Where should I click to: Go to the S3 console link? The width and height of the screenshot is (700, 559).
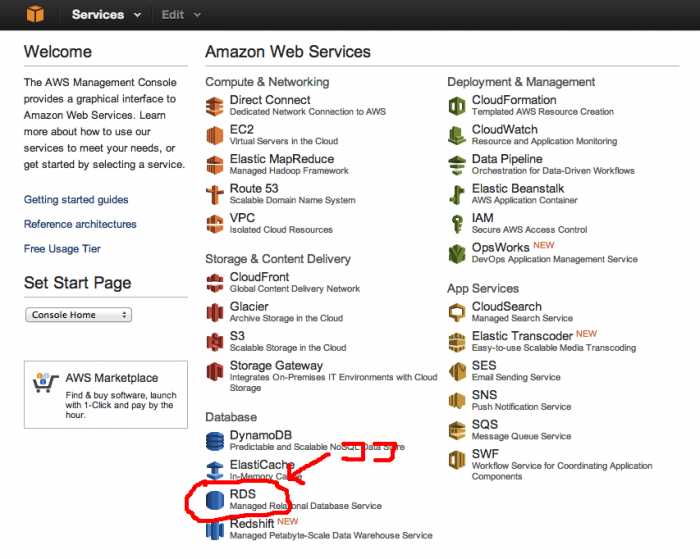(x=237, y=336)
